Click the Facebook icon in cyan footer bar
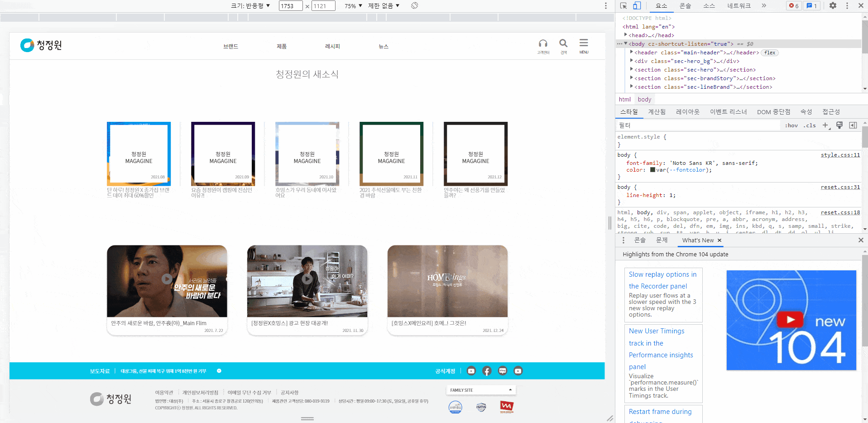Image resolution: width=868 pixels, height=423 pixels. pos(487,371)
